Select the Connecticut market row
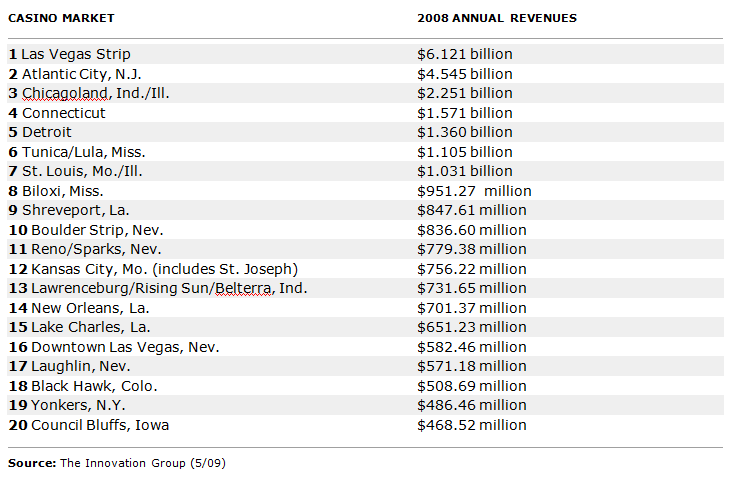 (x=63, y=113)
